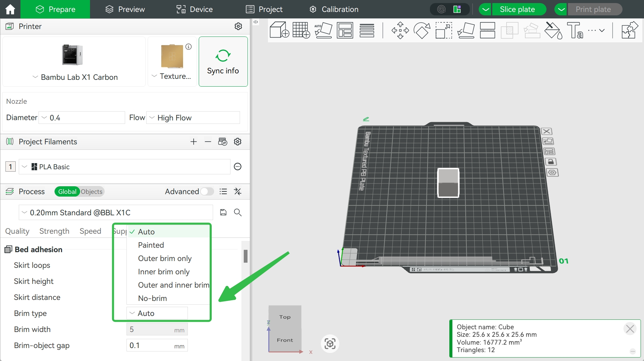Open the nozzle Diameter dropdown
The width and height of the screenshot is (644, 361).
click(82, 118)
